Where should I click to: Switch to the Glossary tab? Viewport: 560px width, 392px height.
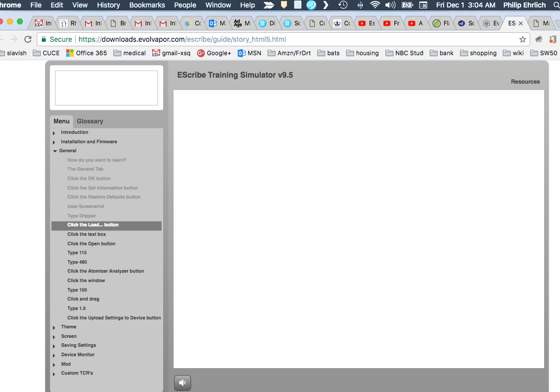(90, 121)
